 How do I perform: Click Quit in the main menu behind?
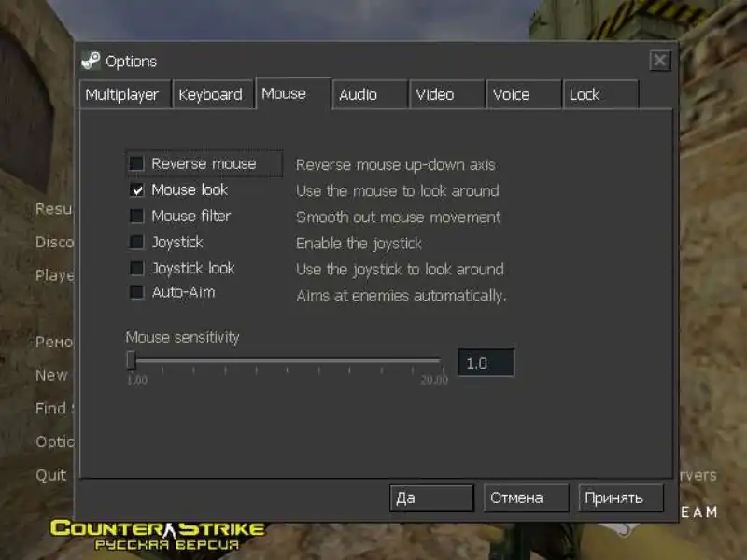tap(51, 475)
